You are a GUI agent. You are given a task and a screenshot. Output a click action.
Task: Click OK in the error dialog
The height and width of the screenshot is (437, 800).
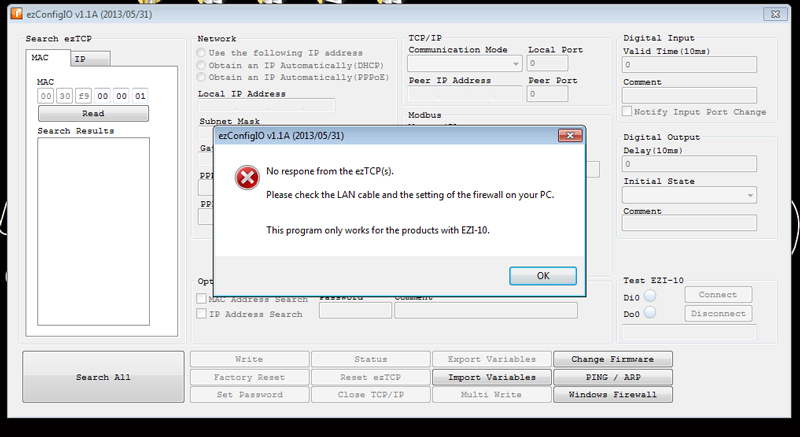(543, 276)
